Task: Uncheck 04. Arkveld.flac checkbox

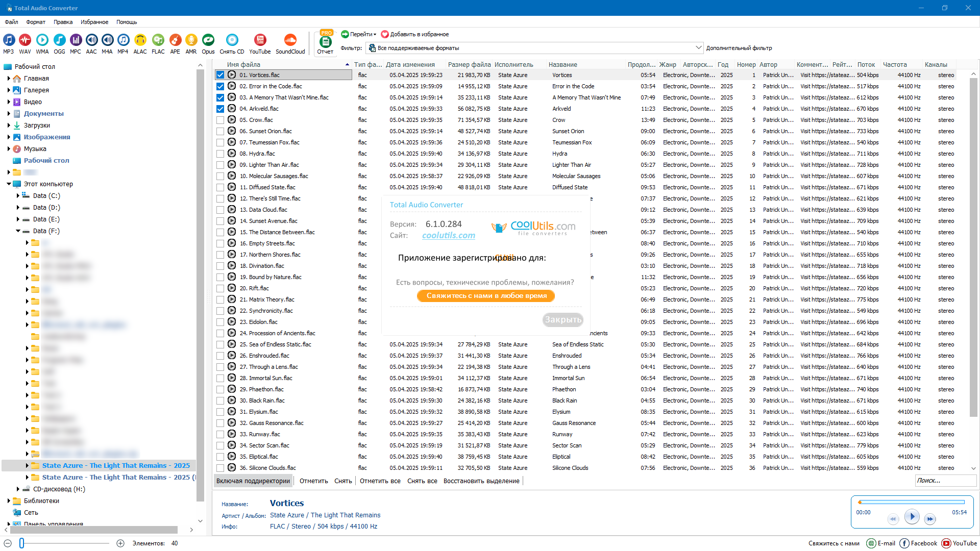Action: [220, 109]
